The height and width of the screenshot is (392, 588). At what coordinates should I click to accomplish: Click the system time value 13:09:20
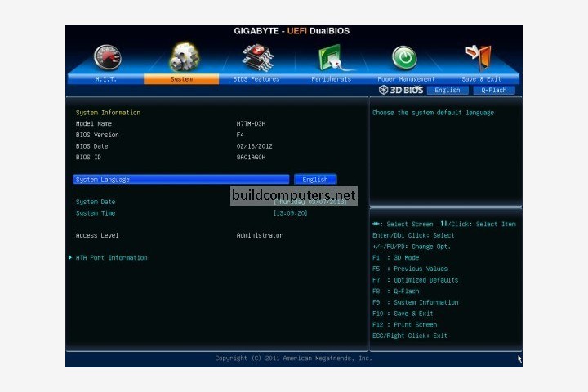(290, 213)
